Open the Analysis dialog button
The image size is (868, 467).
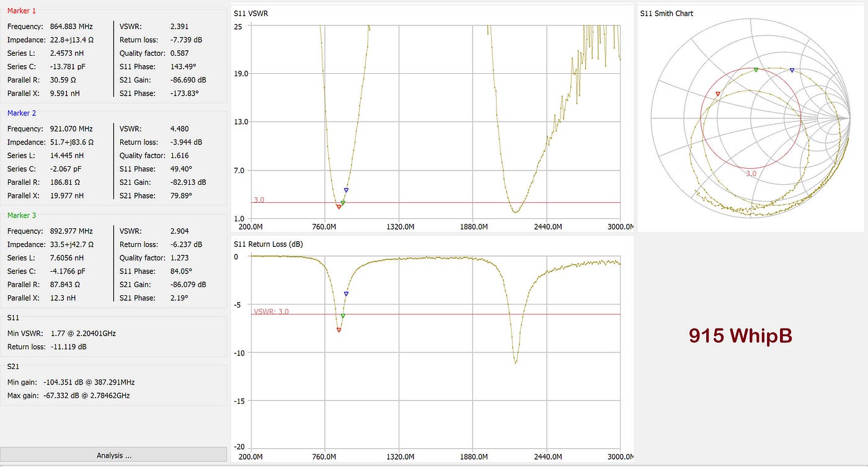[x=113, y=455]
